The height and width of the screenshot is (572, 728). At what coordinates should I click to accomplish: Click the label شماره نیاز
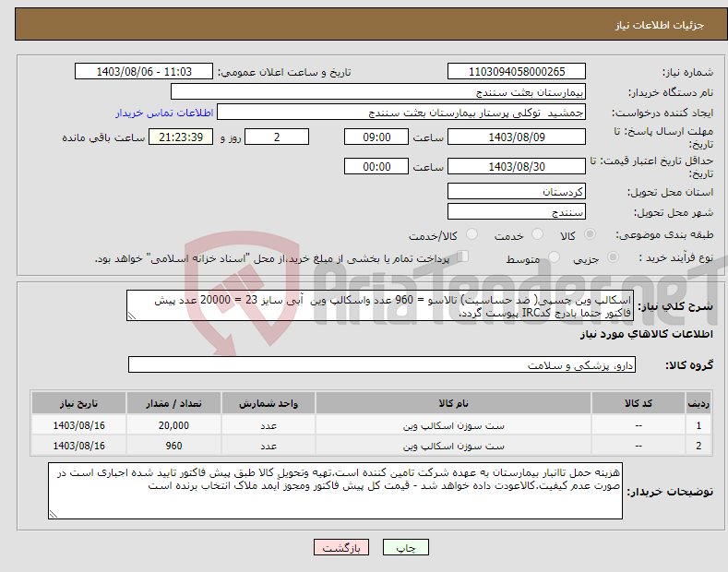687,73
